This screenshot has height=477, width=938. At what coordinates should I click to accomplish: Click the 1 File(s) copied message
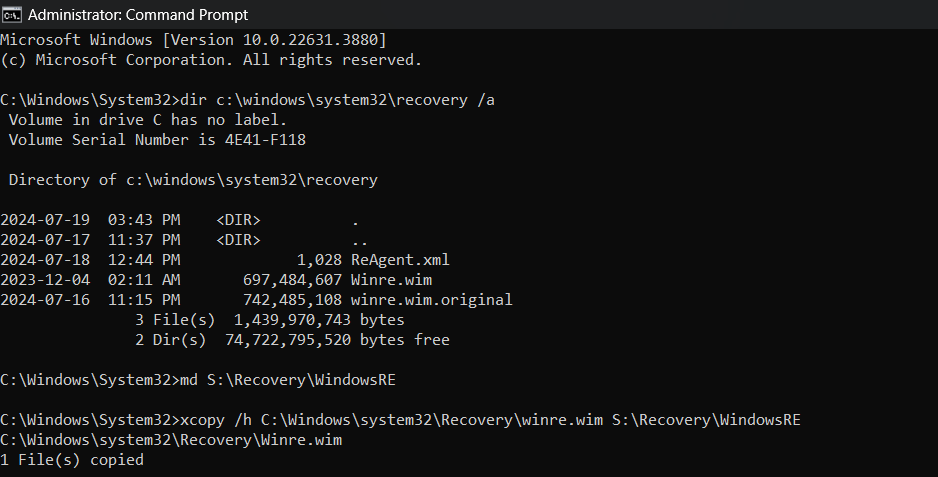click(72, 460)
